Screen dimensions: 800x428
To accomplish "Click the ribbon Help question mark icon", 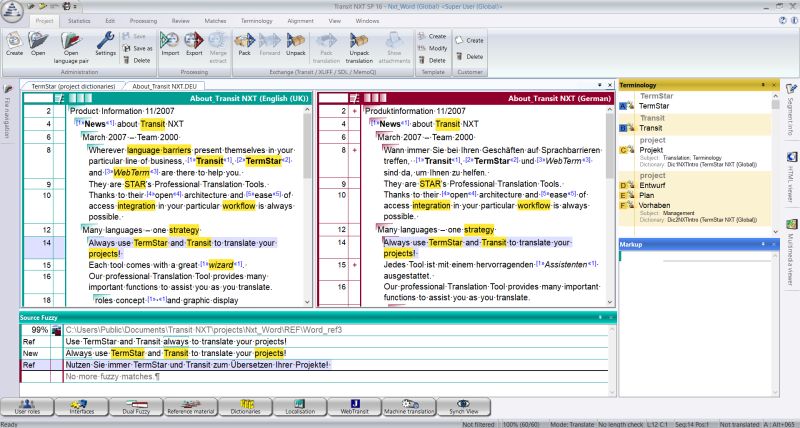I will click(783, 20).
